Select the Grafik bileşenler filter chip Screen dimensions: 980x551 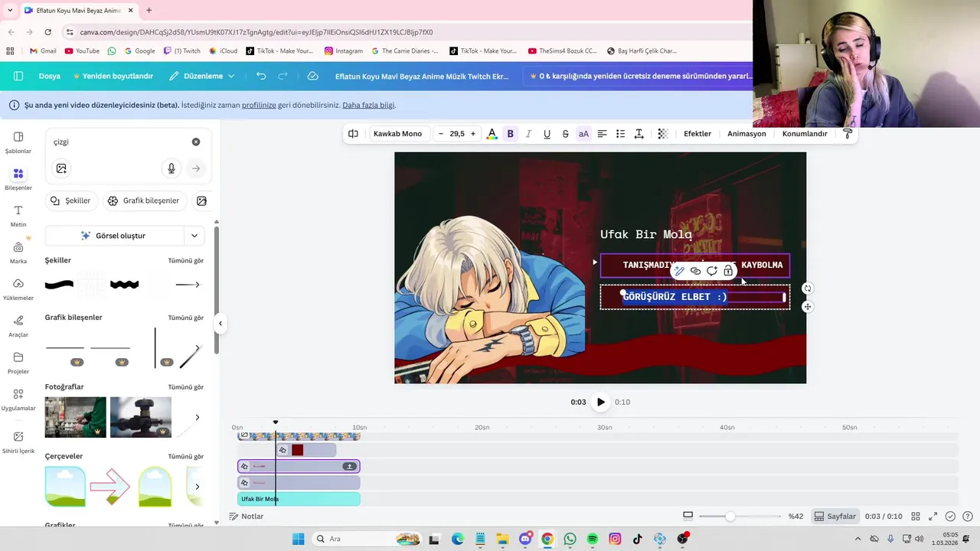144,201
